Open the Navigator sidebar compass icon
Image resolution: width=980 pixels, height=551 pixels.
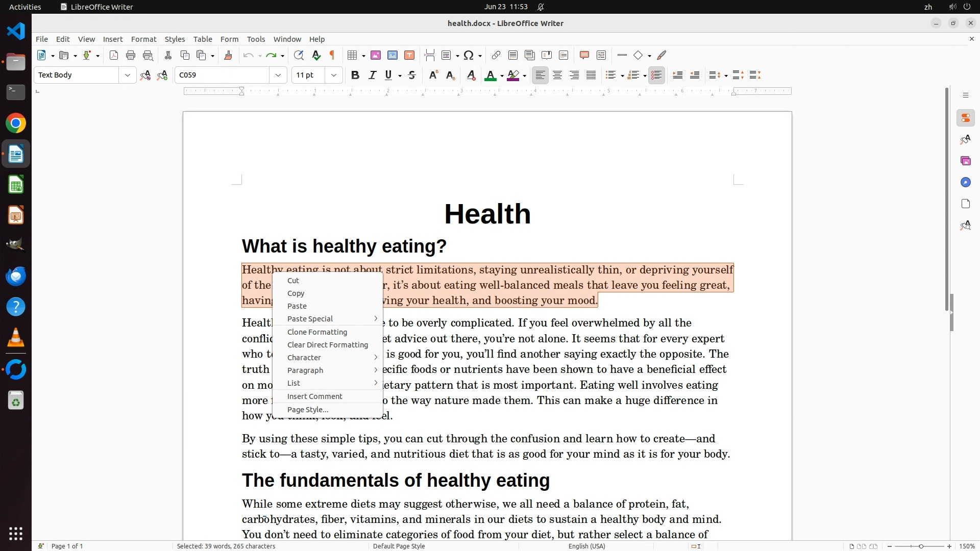[x=965, y=183]
